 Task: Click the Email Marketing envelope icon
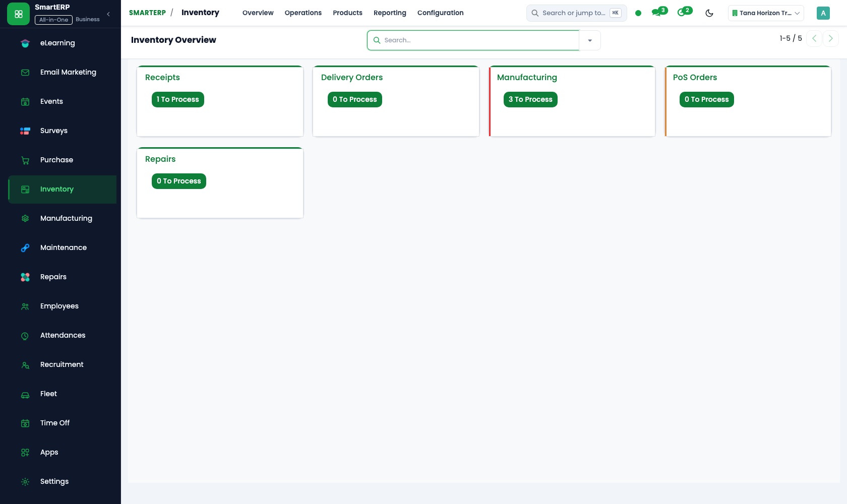coord(25,73)
